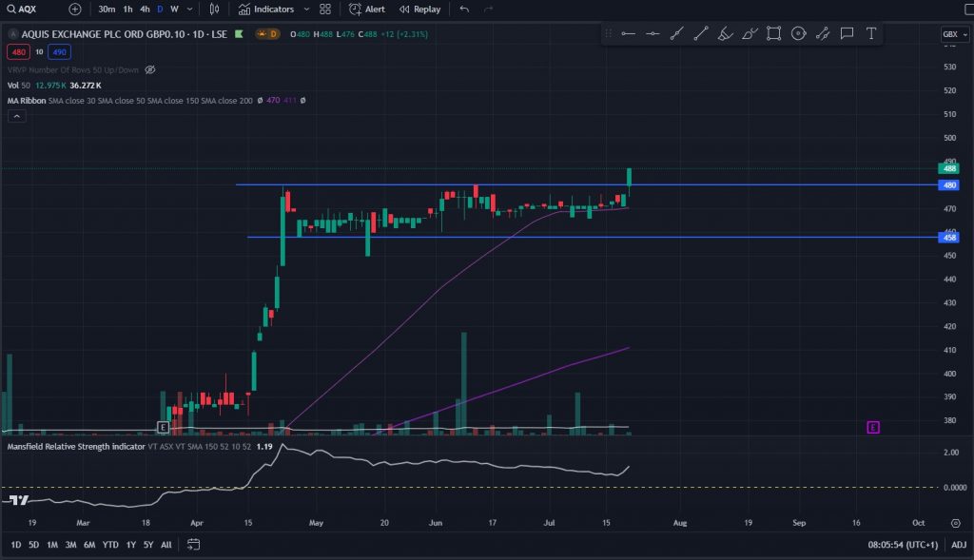
Task: Click the Alert button
Action: pyautogui.click(x=367, y=10)
